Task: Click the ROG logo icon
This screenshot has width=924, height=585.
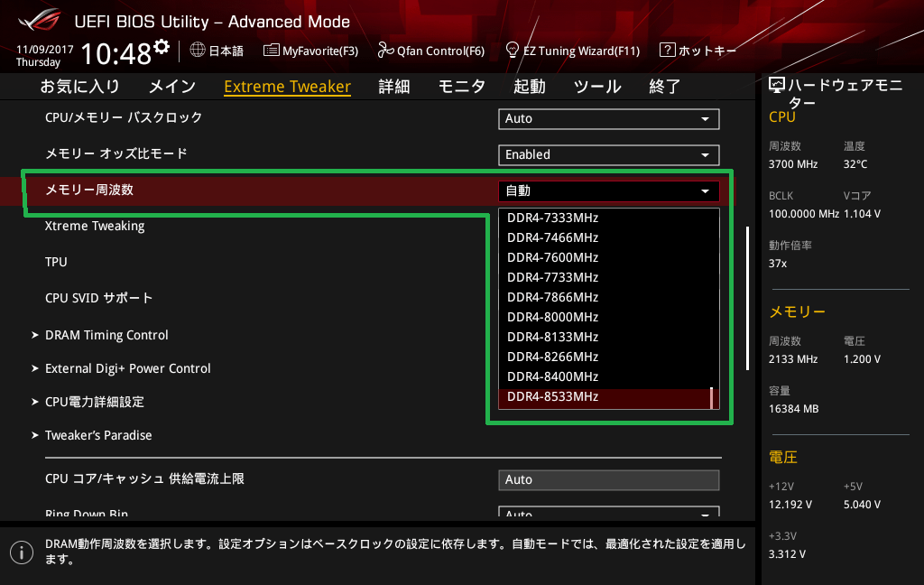Action: [40, 20]
